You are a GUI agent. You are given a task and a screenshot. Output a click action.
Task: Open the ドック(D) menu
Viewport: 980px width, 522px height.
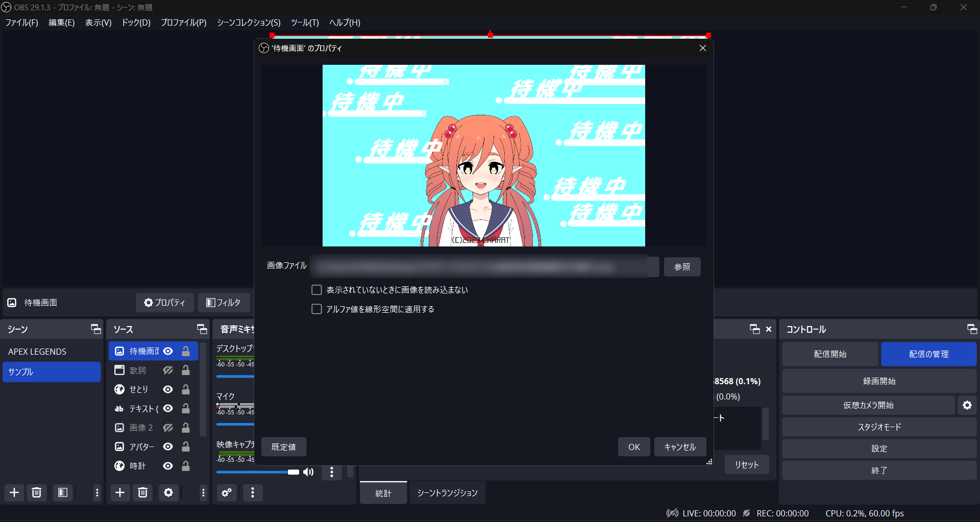136,22
